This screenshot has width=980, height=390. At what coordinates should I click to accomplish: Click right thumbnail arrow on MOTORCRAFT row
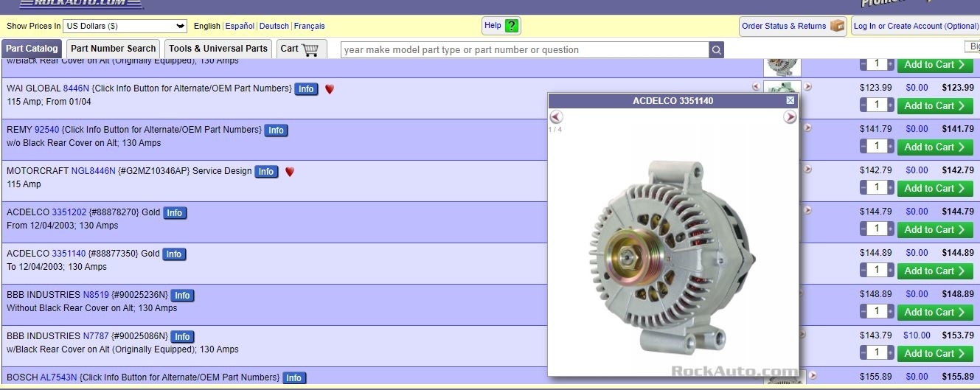(x=807, y=169)
